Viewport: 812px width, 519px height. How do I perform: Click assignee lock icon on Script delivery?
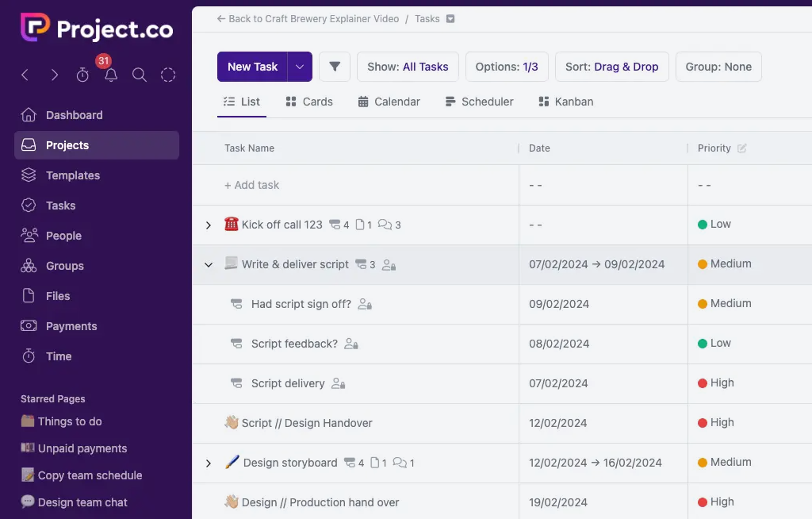click(x=338, y=383)
